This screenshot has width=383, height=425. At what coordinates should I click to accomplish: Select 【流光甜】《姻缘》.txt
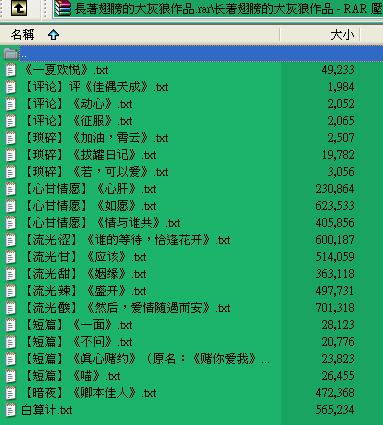(x=85, y=274)
